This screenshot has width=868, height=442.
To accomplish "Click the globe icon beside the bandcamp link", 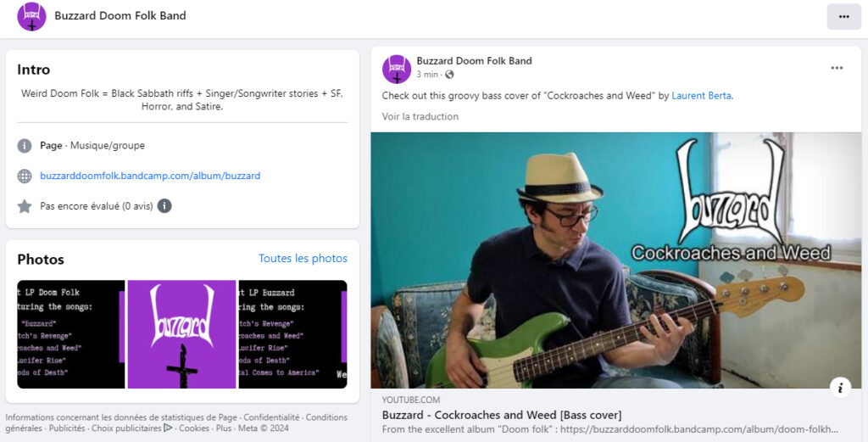I will pyautogui.click(x=25, y=176).
